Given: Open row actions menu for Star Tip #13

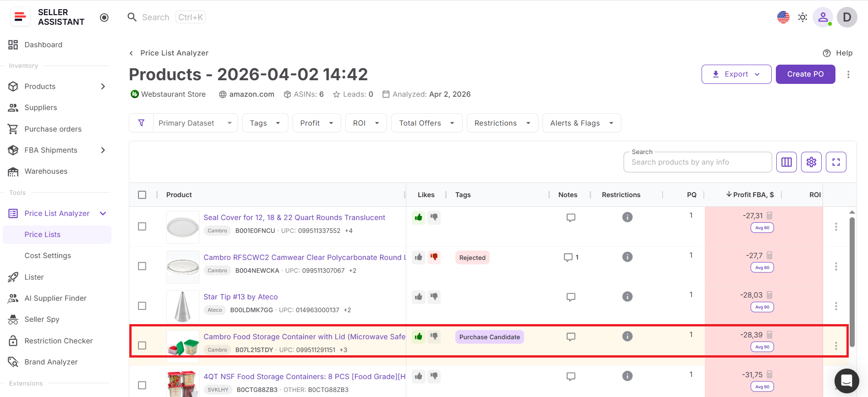Looking at the screenshot, I should tap(836, 306).
